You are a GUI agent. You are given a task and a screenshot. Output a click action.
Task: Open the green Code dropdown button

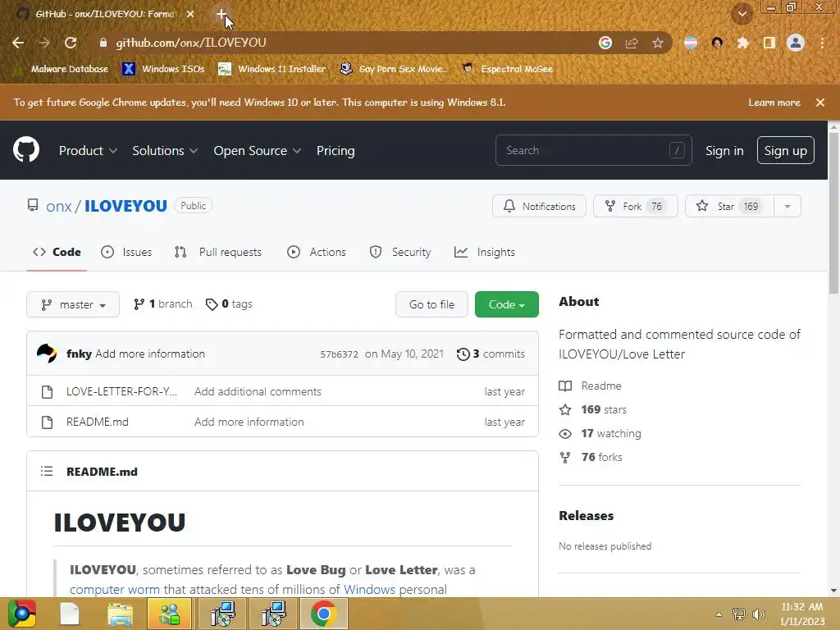507,304
